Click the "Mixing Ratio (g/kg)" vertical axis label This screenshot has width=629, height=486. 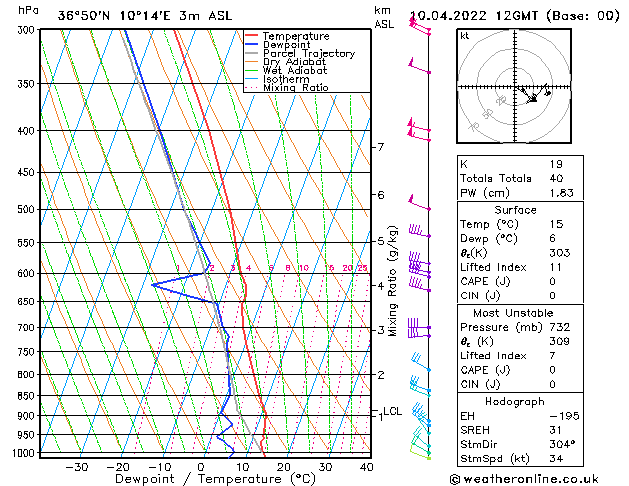point(392,281)
